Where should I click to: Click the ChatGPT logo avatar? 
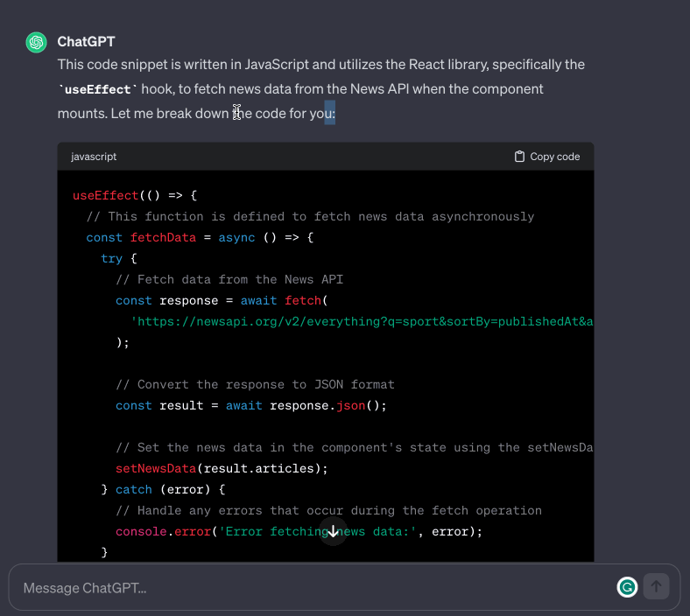coord(36,42)
